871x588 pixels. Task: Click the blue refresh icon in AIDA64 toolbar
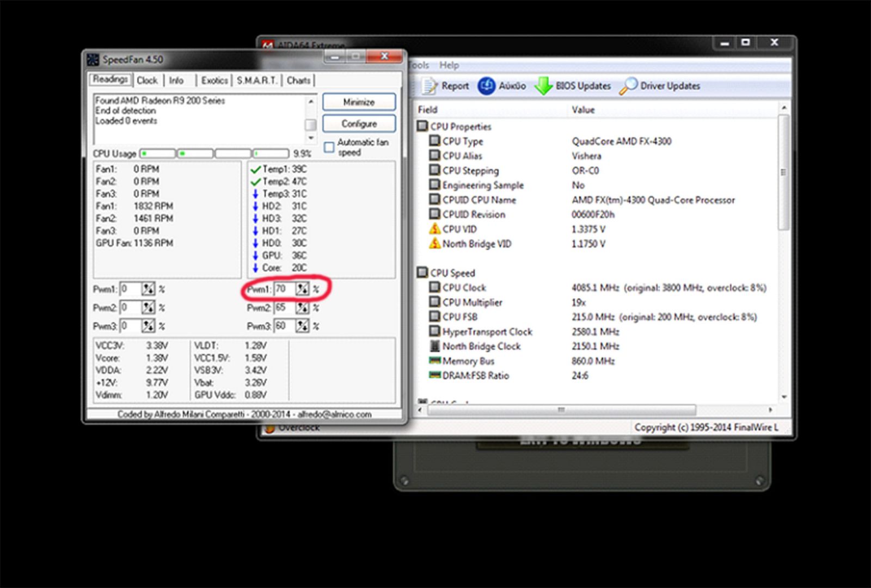pyautogui.click(x=486, y=86)
